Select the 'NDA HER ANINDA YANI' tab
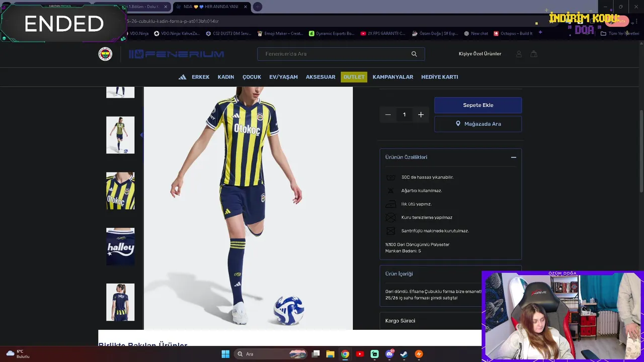644x362 pixels. (210, 7)
